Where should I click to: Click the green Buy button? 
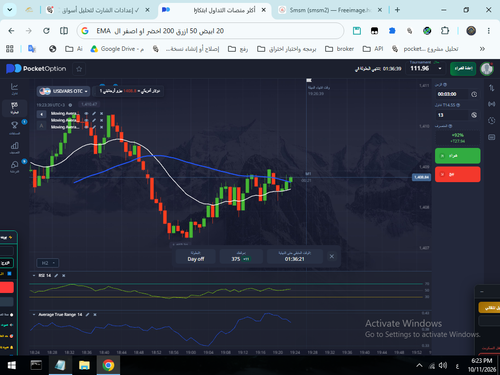click(x=458, y=156)
